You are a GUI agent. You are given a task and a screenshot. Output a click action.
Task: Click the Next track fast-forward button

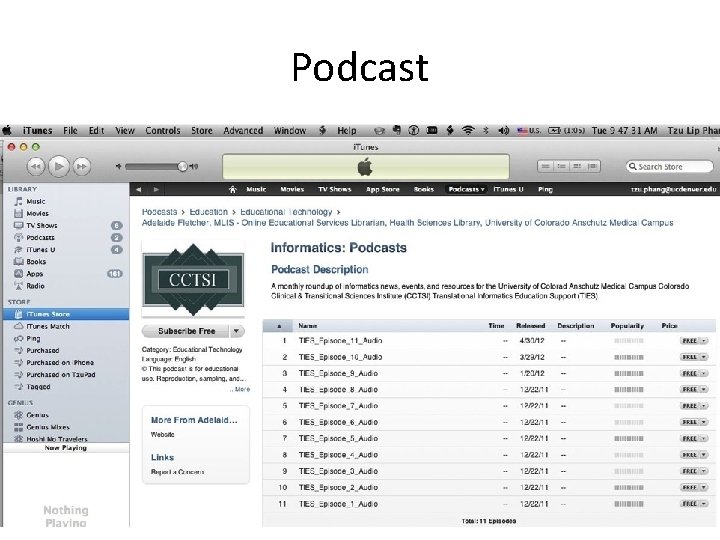[x=82, y=166]
